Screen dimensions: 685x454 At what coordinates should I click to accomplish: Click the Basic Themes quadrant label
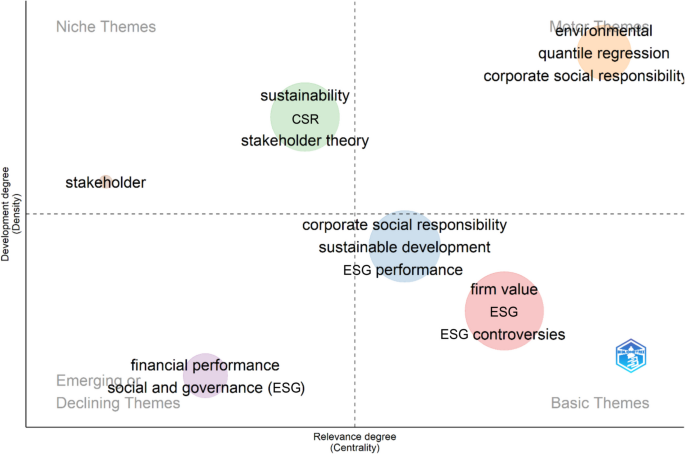coord(600,403)
